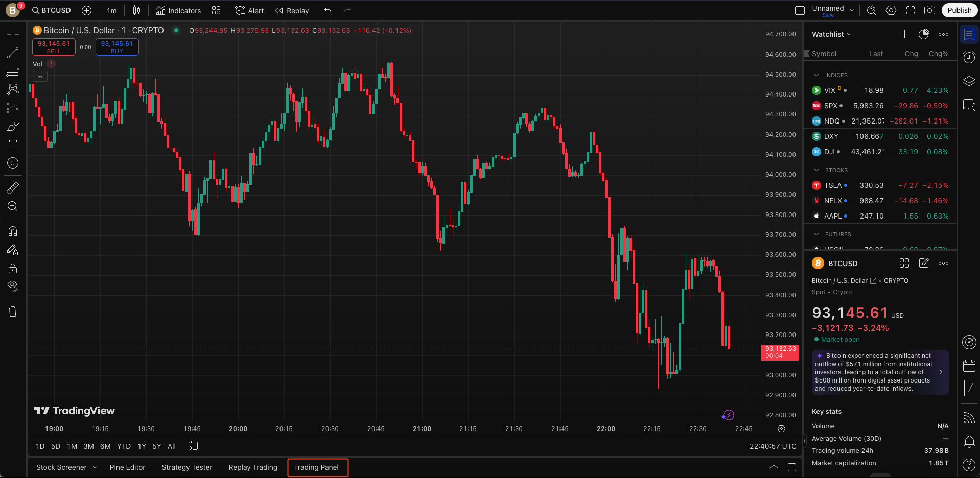Image resolution: width=980 pixels, height=478 pixels.
Task: Switch to the Trading Panel tab
Action: (316, 467)
